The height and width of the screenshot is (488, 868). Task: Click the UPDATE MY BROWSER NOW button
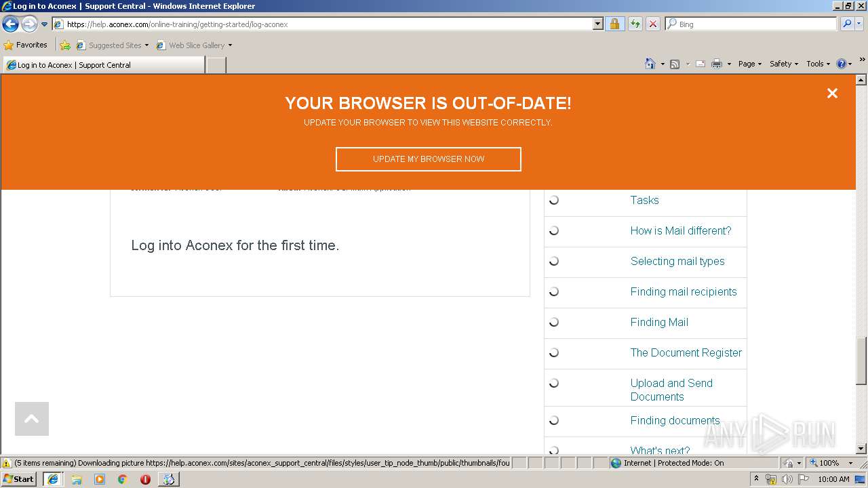coord(429,159)
